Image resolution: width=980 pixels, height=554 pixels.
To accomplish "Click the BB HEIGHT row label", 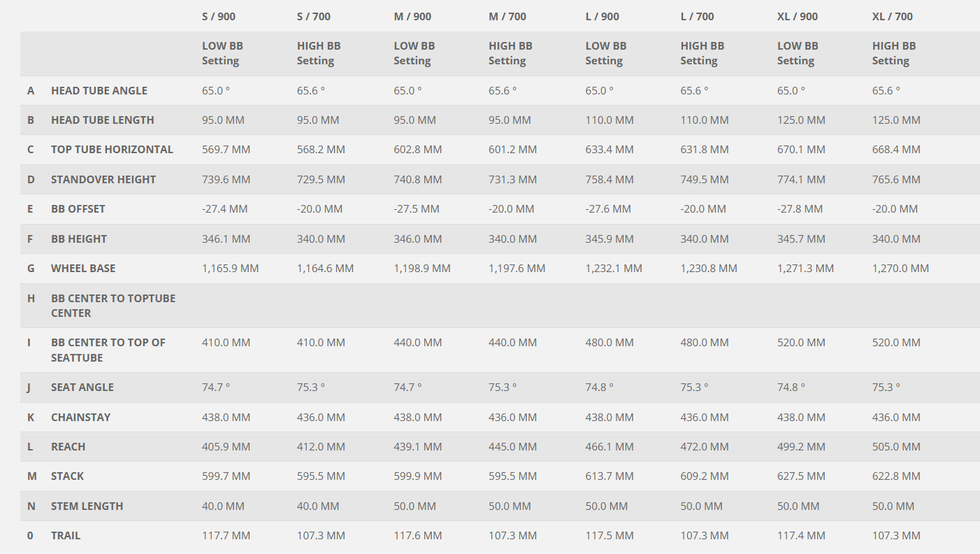I will [x=79, y=239].
